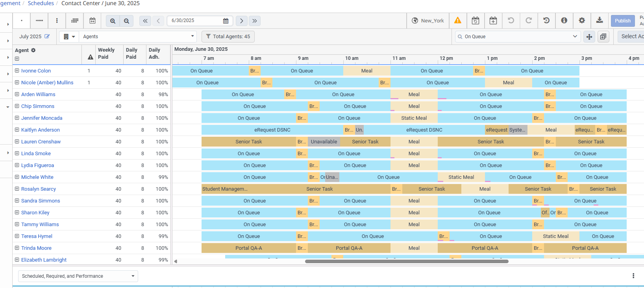Expand Kaitlyn Anderson's row
644x288 pixels.
coord(17,130)
